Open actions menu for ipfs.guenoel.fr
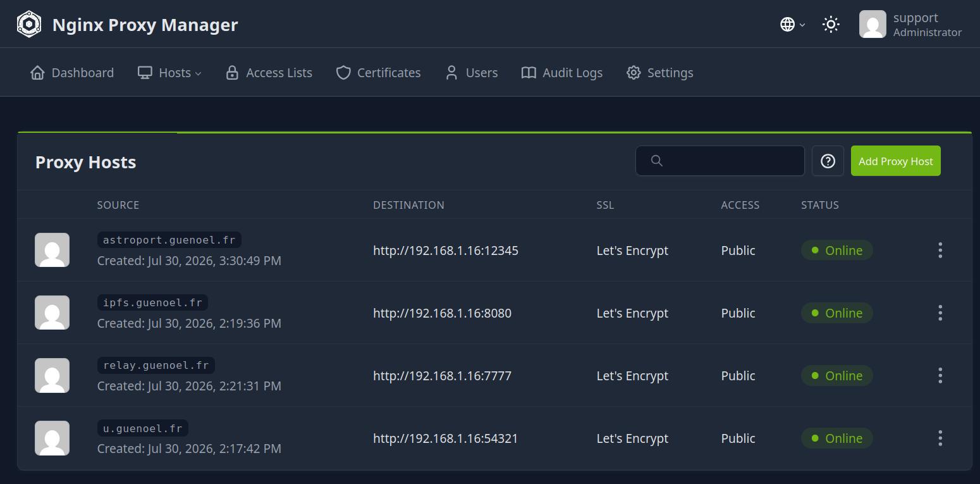The width and height of the screenshot is (980, 484). [x=940, y=313]
